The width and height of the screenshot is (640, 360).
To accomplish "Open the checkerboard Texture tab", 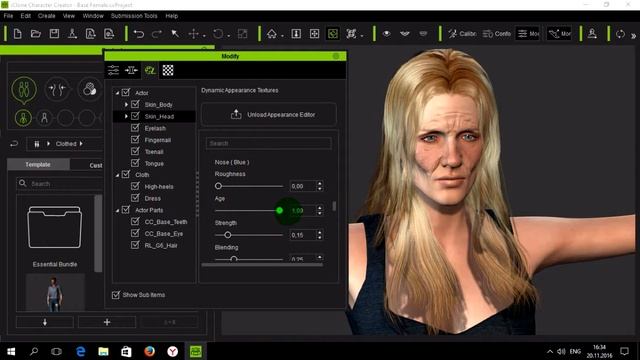I will click(168, 70).
